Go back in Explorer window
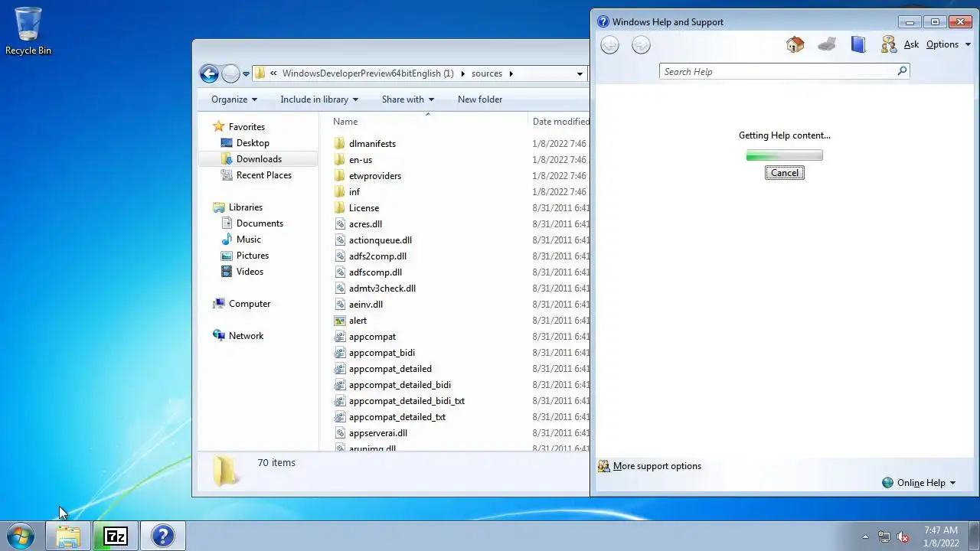Screen dimensions: 980x551 tap(209, 73)
